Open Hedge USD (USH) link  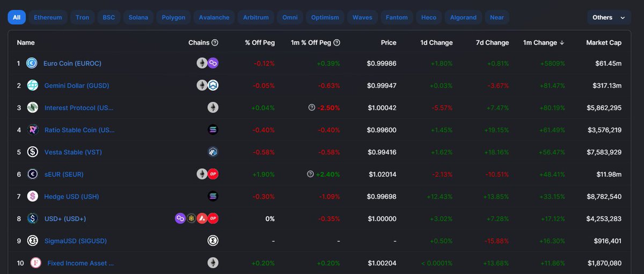point(71,196)
